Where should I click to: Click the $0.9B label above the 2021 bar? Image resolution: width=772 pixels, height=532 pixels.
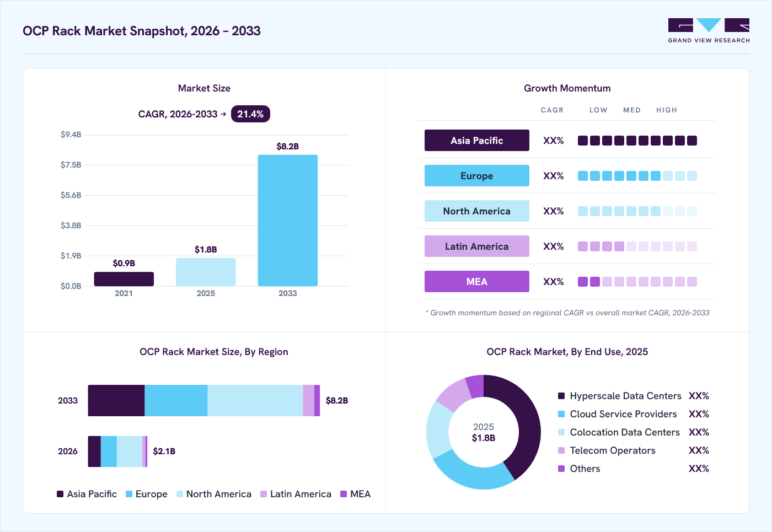pyautogui.click(x=124, y=264)
